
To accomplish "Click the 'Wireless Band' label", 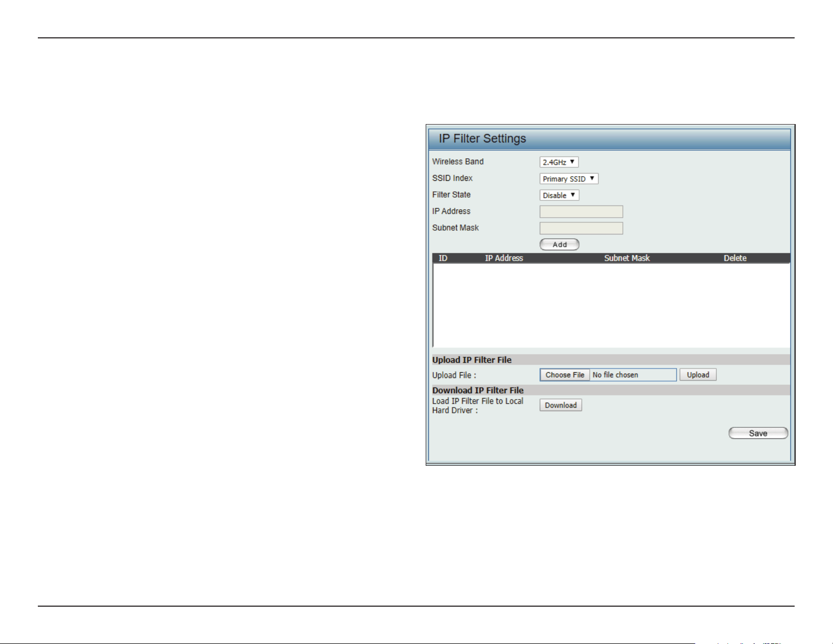I will (x=458, y=162).
